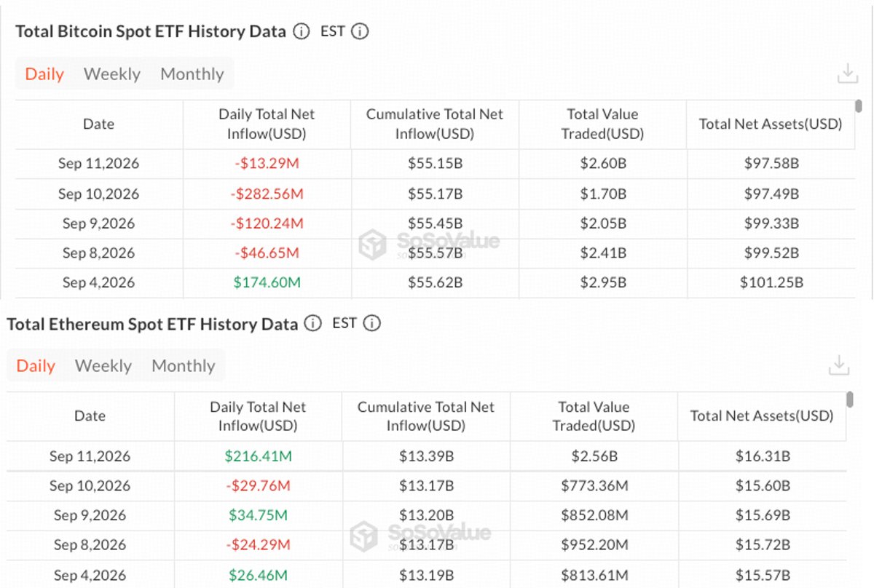The width and height of the screenshot is (874, 588).
Task: Click the $16.31B total net assets cell
Action: (x=763, y=456)
